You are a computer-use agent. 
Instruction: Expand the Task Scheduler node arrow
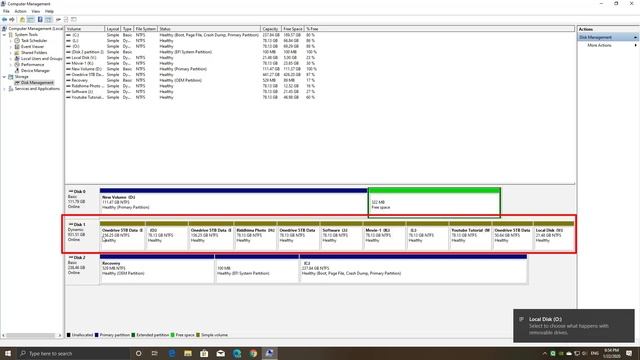(x=11, y=41)
